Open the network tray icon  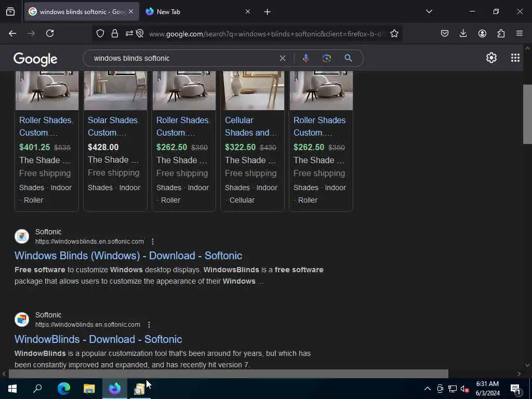point(453,389)
